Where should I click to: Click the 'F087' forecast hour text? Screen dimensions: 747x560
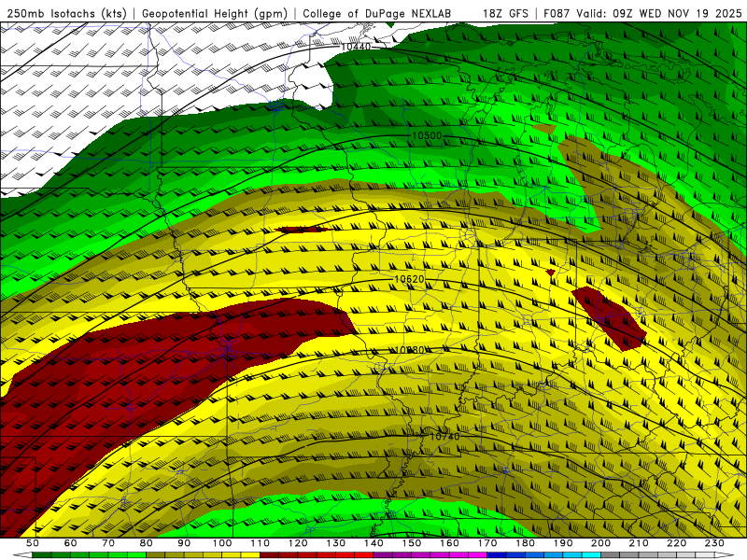click(557, 14)
